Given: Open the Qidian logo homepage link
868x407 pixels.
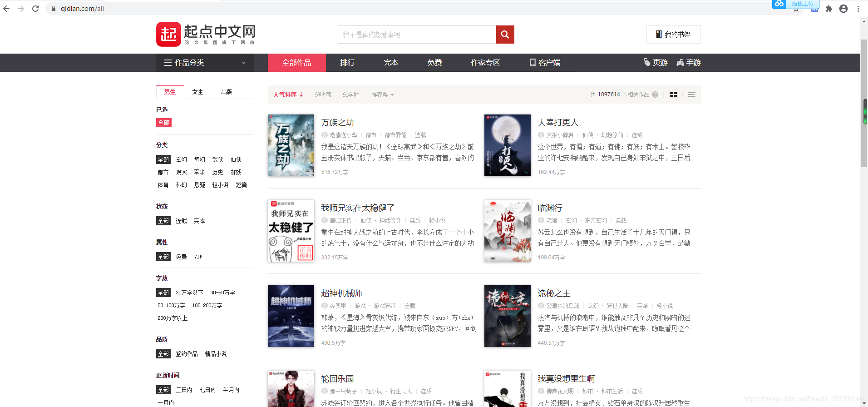Looking at the screenshot, I should (206, 34).
